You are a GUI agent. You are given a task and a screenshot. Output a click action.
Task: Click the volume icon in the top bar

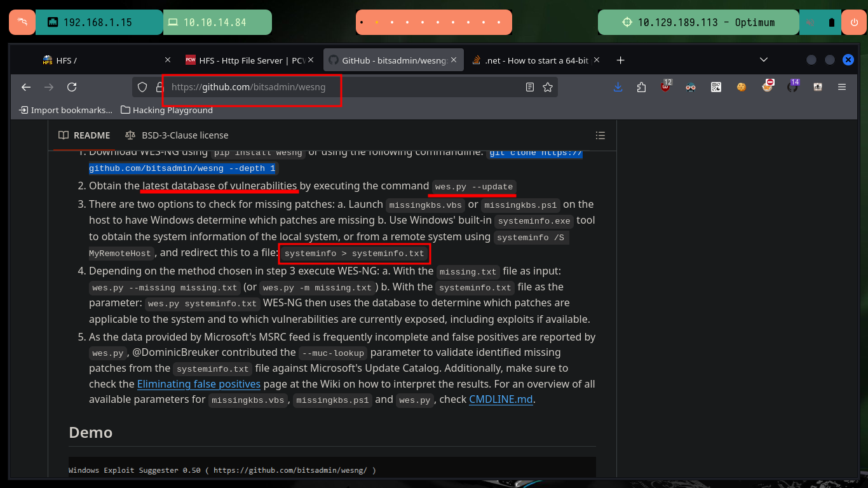pyautogui.click(x=811, y=22)
